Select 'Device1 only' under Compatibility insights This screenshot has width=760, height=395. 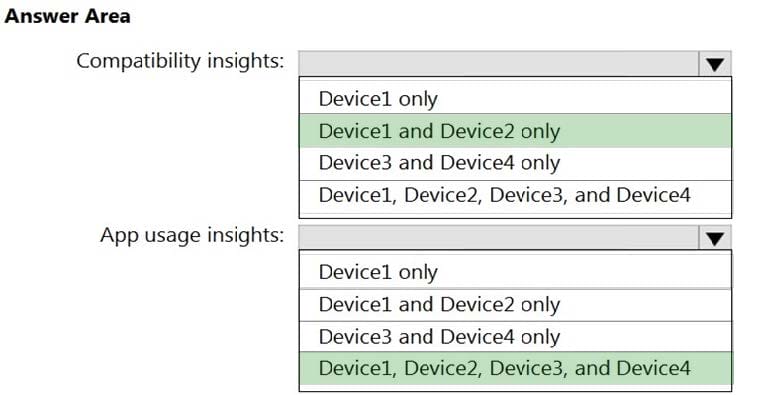tap(515, 98)
